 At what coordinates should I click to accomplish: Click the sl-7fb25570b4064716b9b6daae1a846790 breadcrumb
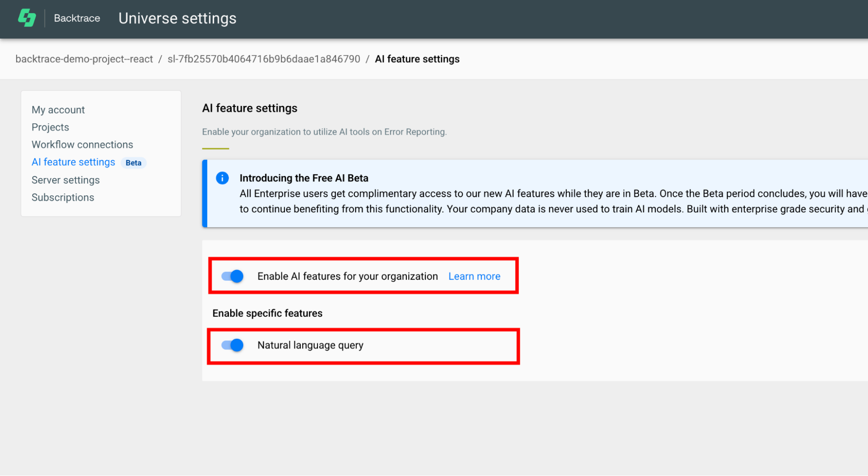click(264, 59)
